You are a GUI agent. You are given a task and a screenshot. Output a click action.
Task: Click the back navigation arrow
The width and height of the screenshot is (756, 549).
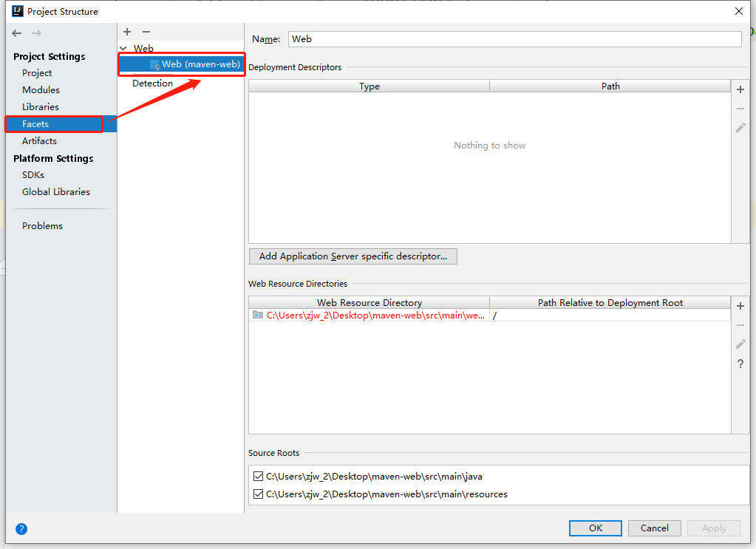coord(17,33)
